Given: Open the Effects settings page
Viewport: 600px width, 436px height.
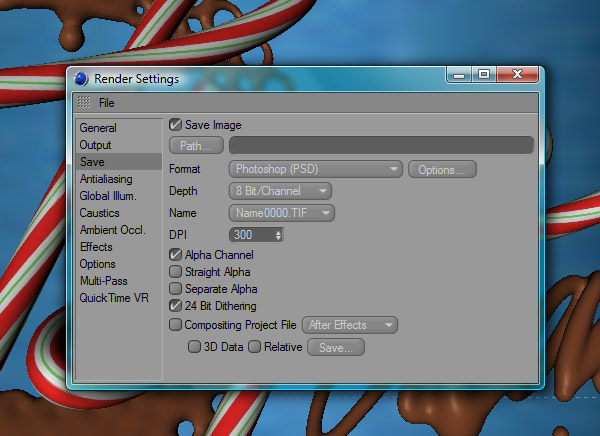Looking at the screenshot, I should pyautogui.click(x=96, y=247).
